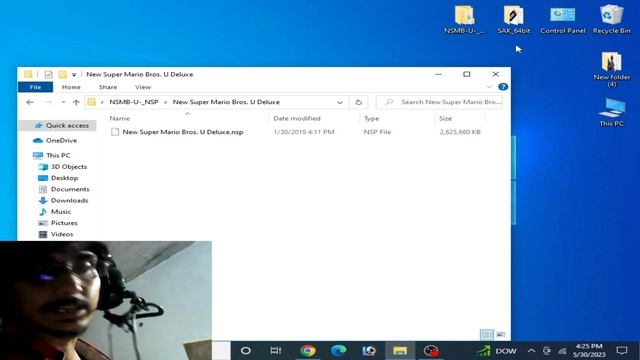The height and width of the screenshot is (360, 640).
Task: Select Recycle Bin desktop icon
Action: pyautogui.click(x=611, y=20)
